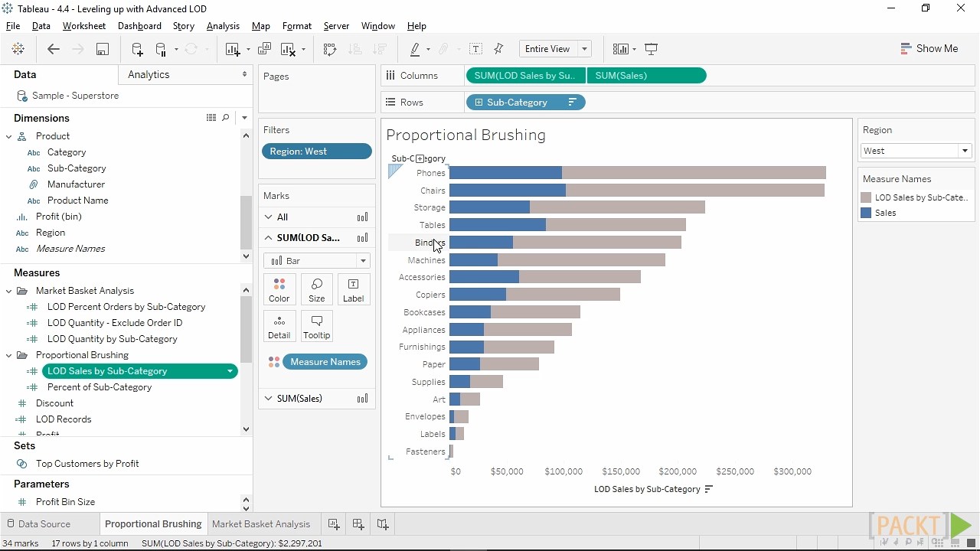Click the Phones blue Sales bar
Screen dimensions: 980x551
[x=505, y=173]
